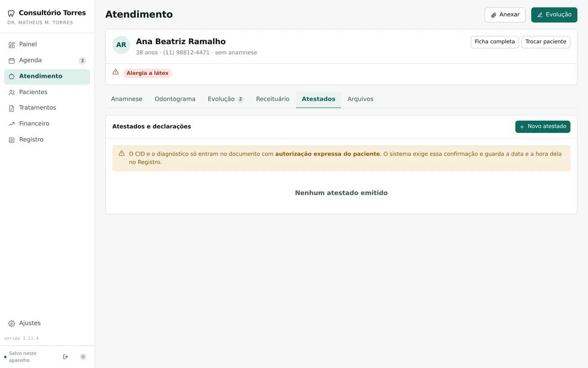
Task: Open Registro in the sidebar
Action: [x=47, y=140]
